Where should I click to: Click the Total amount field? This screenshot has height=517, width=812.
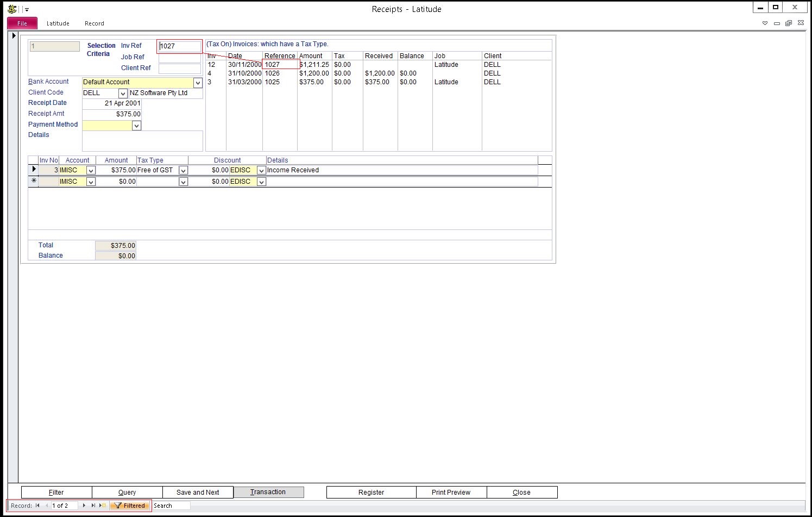click(x=116, y=246)
